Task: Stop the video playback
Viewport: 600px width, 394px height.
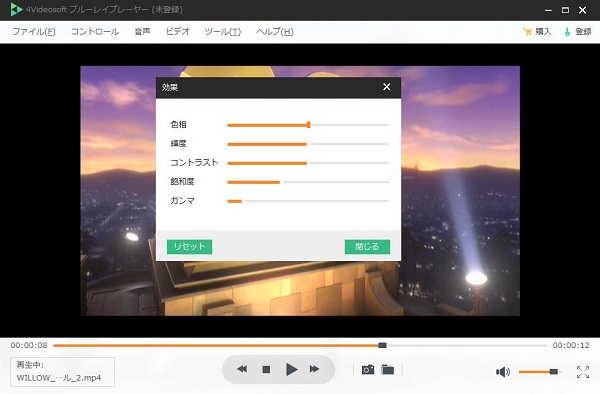Action: coord(266,369)
